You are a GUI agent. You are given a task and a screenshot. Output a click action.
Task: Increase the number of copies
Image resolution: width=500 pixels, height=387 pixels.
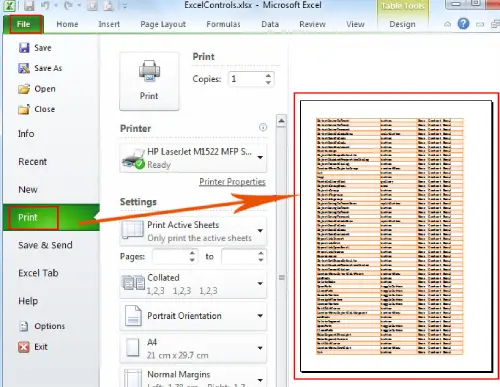point(268,76)
